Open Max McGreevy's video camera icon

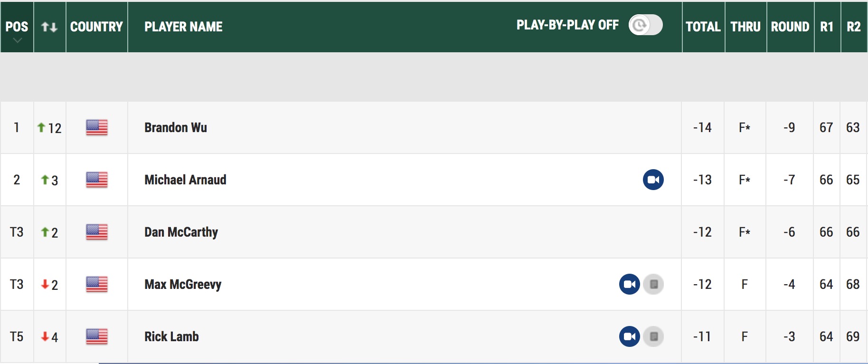[630, 284]
